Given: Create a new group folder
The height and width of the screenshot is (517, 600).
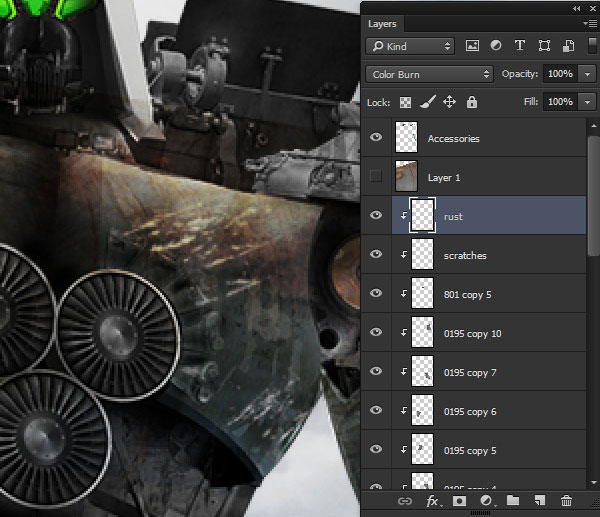Looking at the screenshot, I should (x=513, y=501).
